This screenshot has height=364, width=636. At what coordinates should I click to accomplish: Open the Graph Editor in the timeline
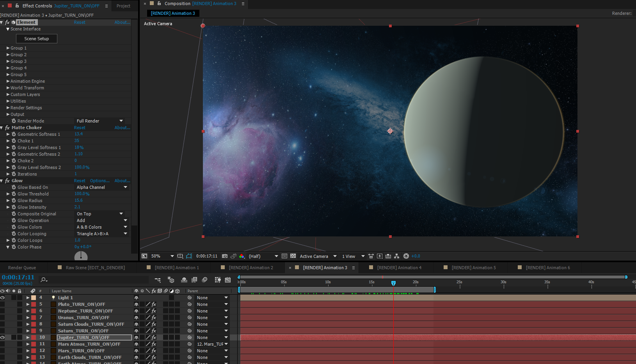(228, 280)
